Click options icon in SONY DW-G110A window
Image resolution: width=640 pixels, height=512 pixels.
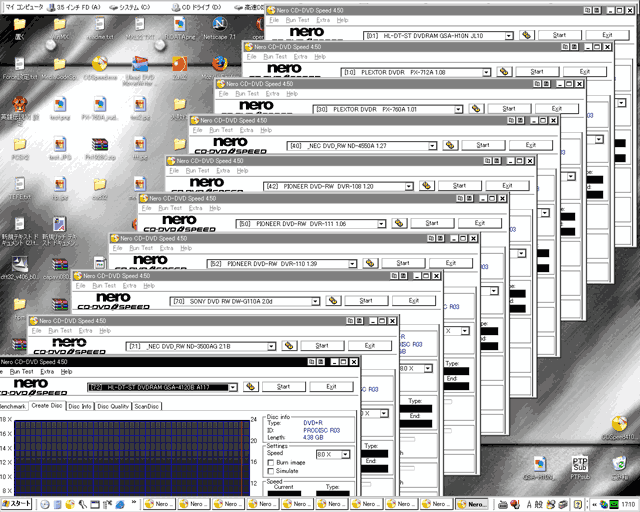333,301
